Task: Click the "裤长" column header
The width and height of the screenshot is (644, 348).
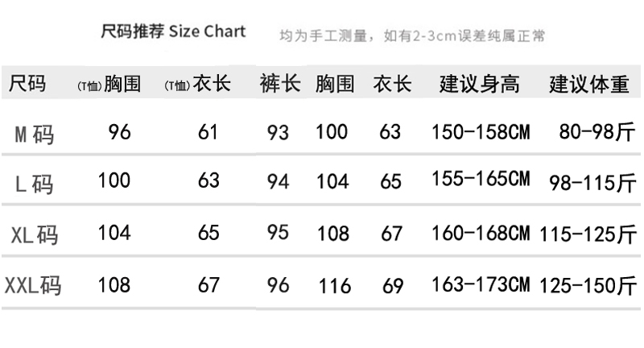Action: coord(279,84)
